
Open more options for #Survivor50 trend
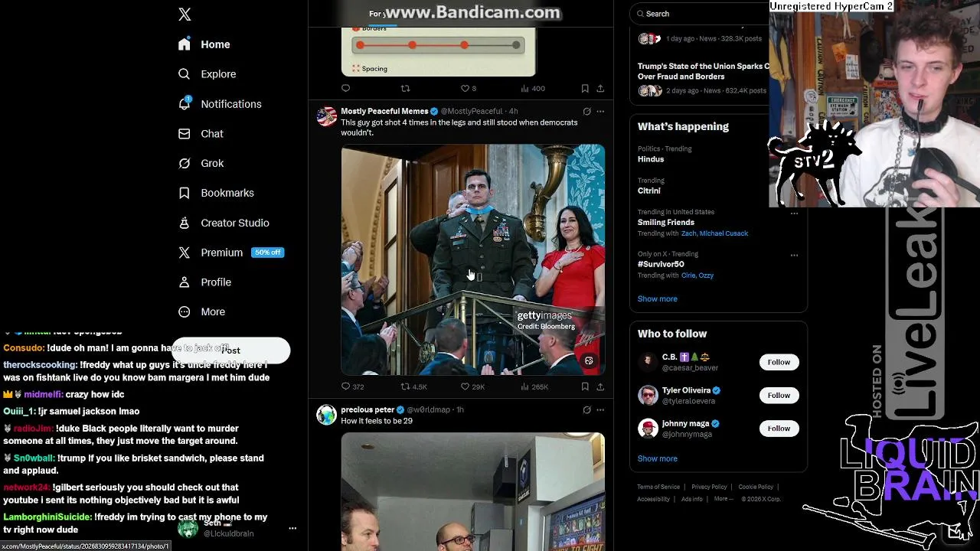(x=794, y=256)
